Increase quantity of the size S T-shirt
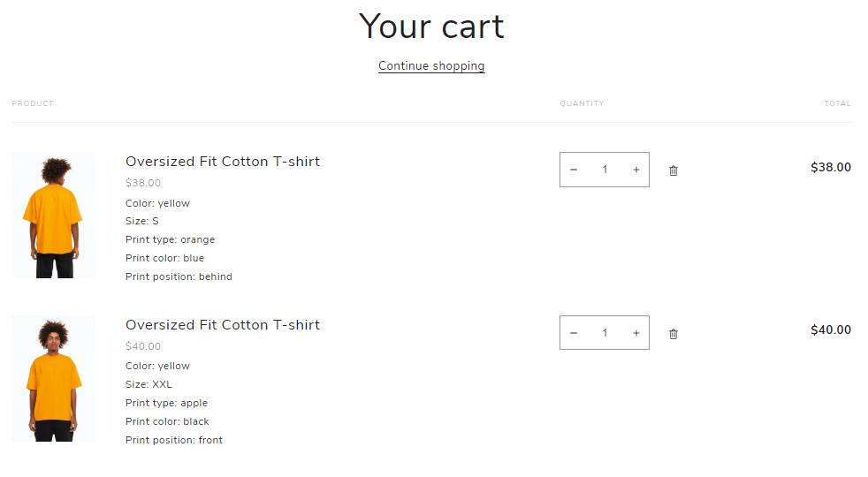Image resolution: width=868 pixels, height=477 pixels. tap(636, 170)
